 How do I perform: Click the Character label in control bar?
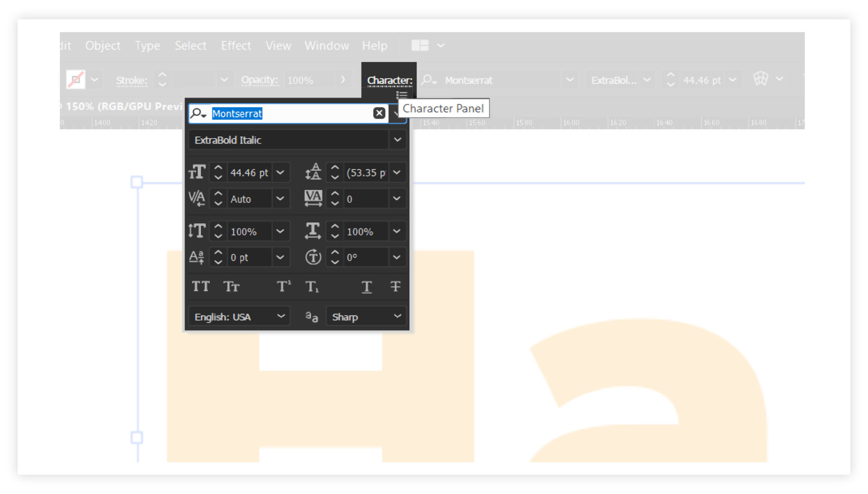click(x=389, y=80)
